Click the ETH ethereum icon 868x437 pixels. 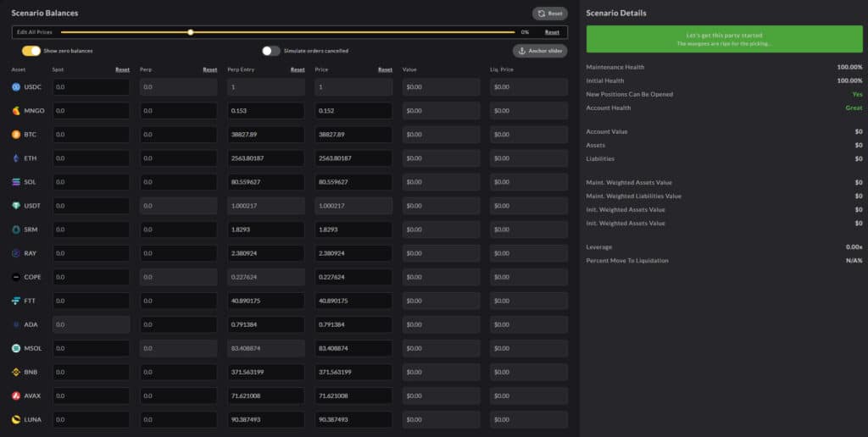(16, 158)
